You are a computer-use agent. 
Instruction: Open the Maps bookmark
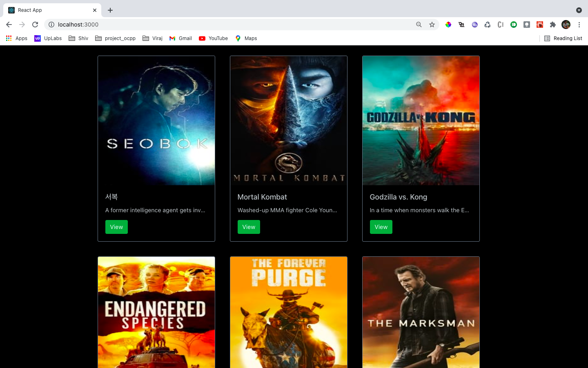tap(246, 38)
